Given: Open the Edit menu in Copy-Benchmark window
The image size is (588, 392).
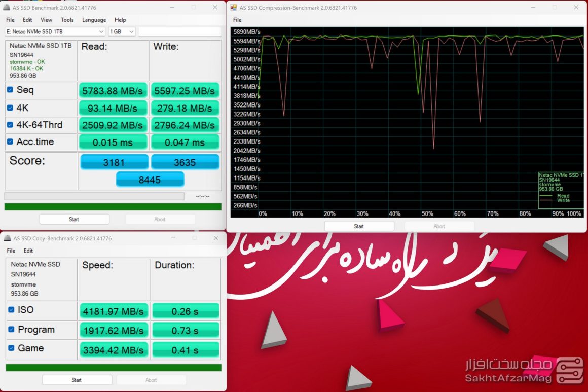Looking at the screenshot, I should pos(28,251).
